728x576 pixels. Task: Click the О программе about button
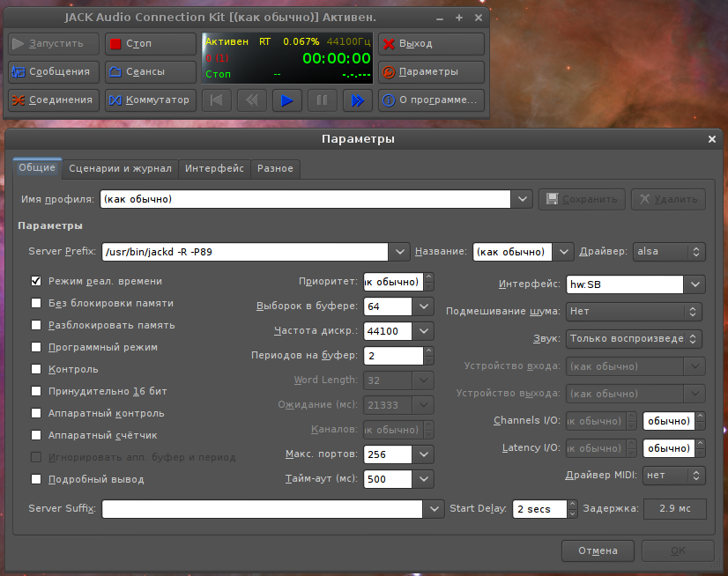coord(431,100)
